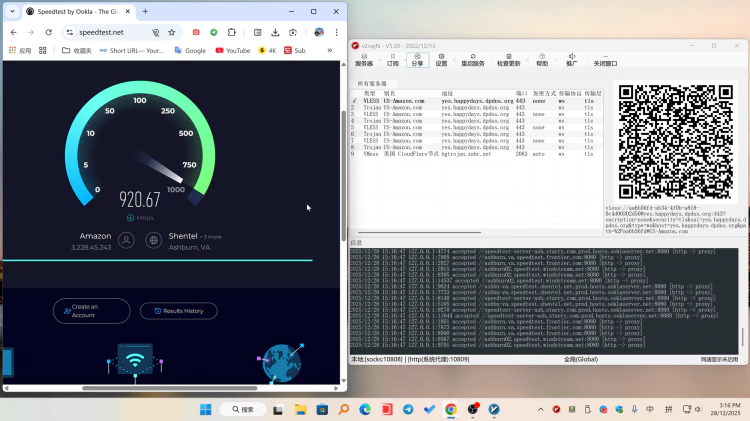The image size is (750, 421).
Task: Show hidden system tray icons chevron
Action: (x=540, y=410)
